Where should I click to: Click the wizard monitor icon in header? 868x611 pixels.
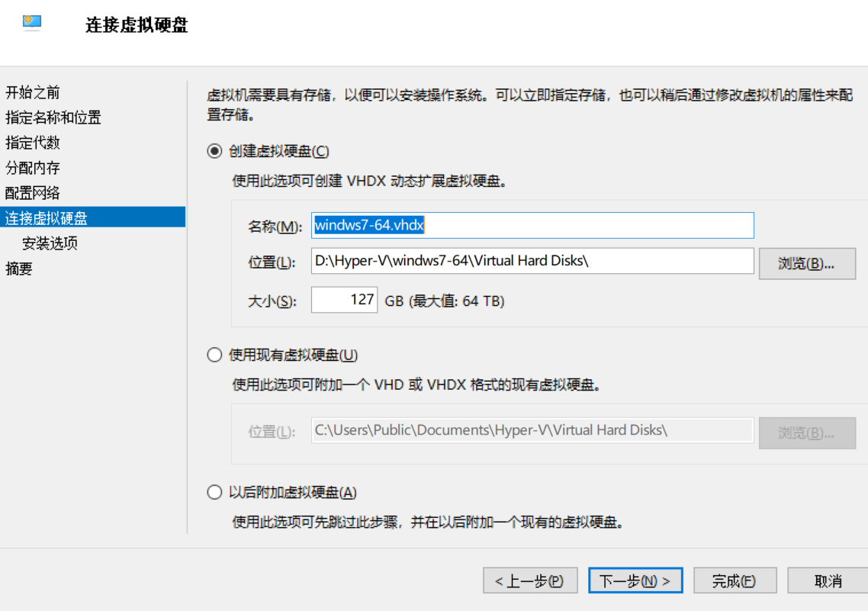coord(32,23)
